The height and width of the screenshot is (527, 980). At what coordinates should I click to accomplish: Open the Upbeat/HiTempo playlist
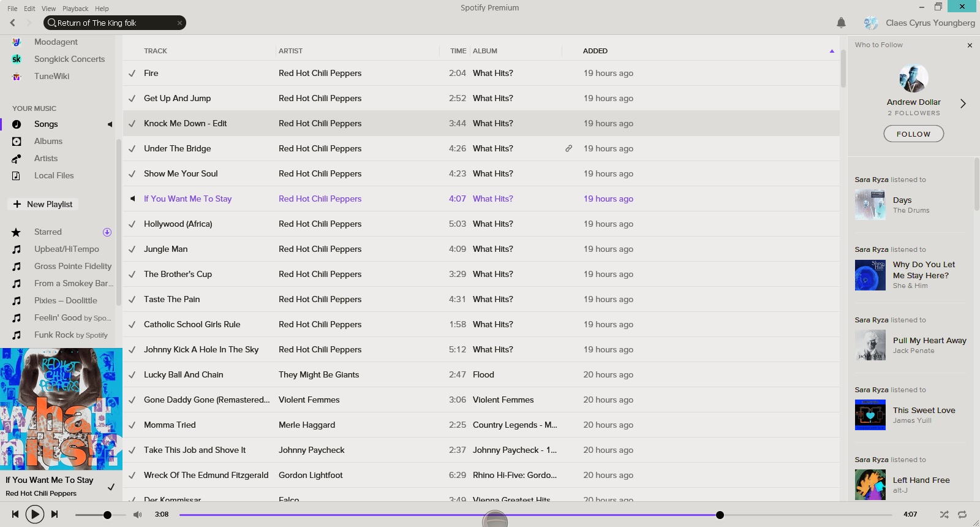point(66,249)
